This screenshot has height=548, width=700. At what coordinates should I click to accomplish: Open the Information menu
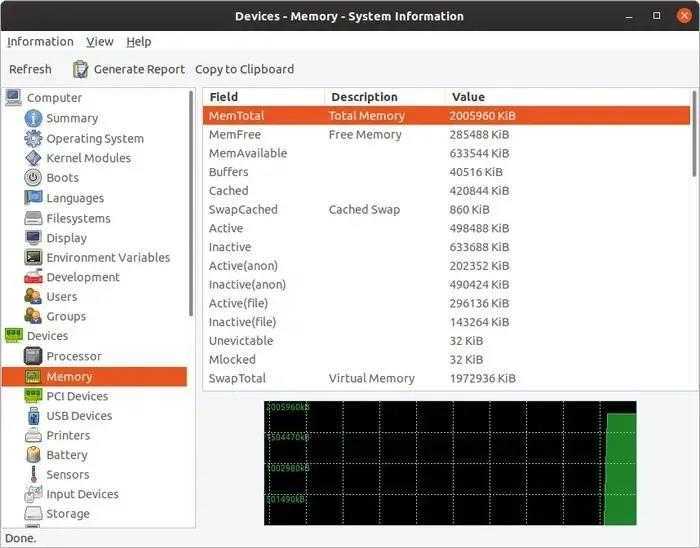pos(40,42)
